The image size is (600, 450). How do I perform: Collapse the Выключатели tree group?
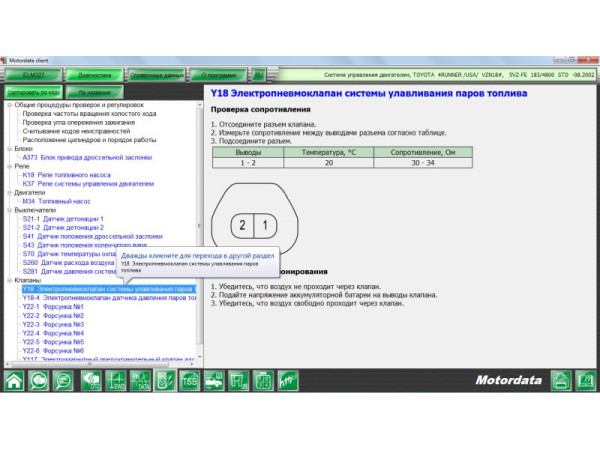coord(10,210)
